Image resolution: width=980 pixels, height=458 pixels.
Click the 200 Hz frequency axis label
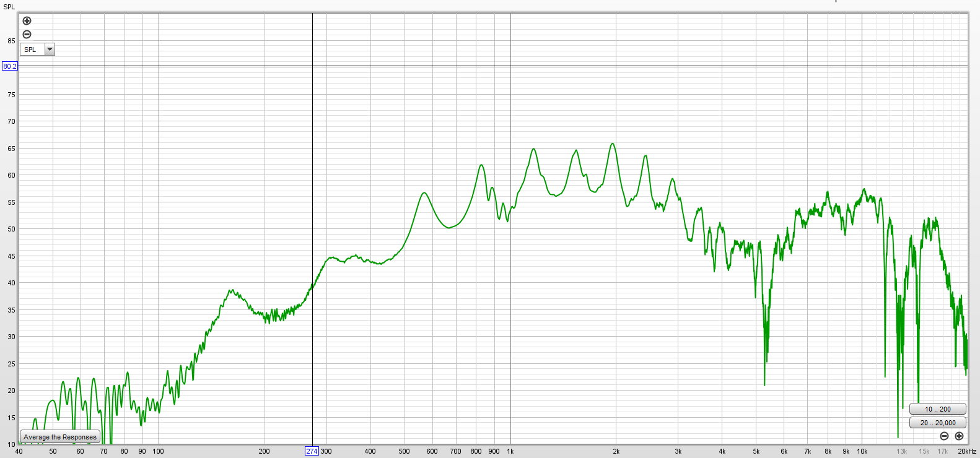(265, 451)
